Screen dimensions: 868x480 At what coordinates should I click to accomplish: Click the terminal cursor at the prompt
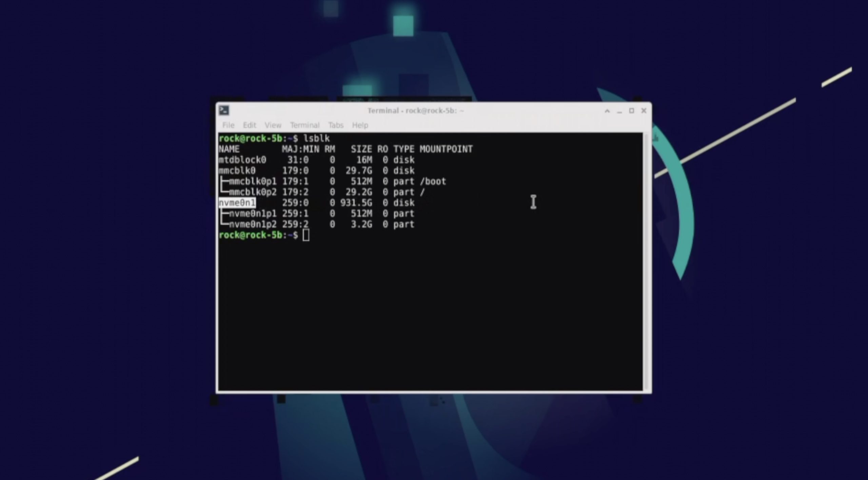pos(306,235)
